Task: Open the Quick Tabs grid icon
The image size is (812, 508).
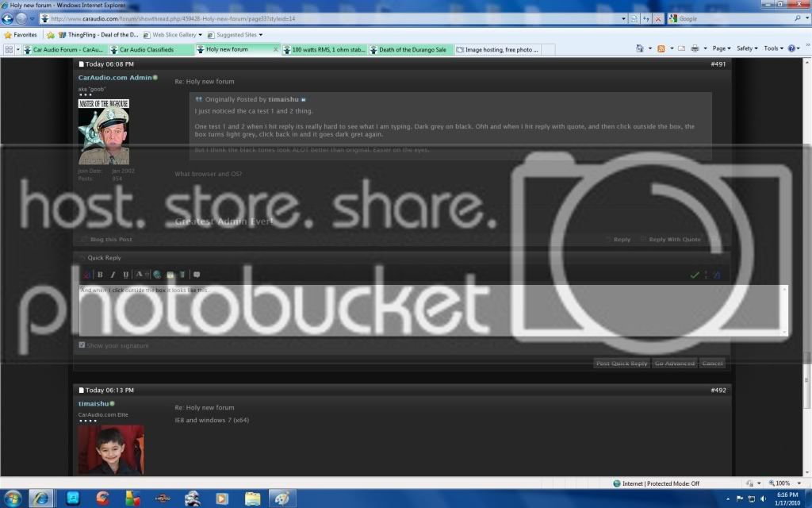Action: [9, 49]
